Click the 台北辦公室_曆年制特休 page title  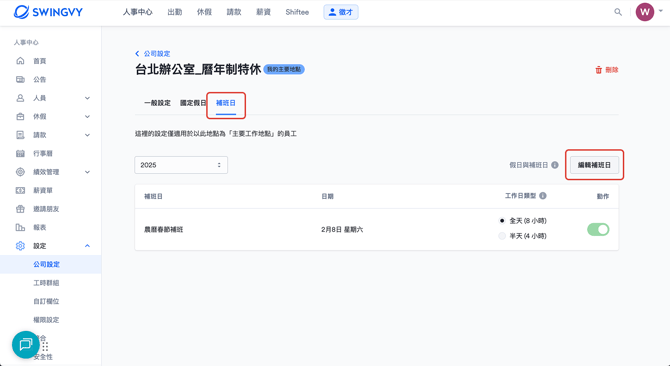pyautogui.click(x=198, y=69)
